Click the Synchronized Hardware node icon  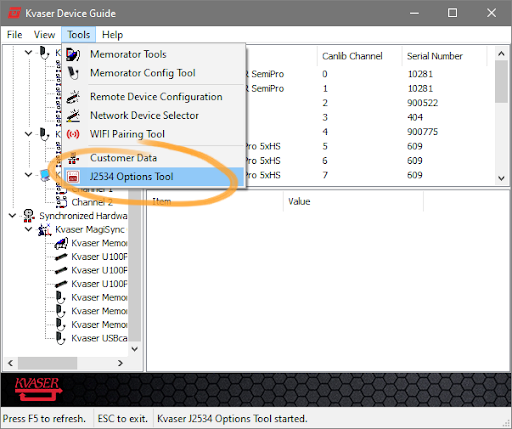[29, 216]
